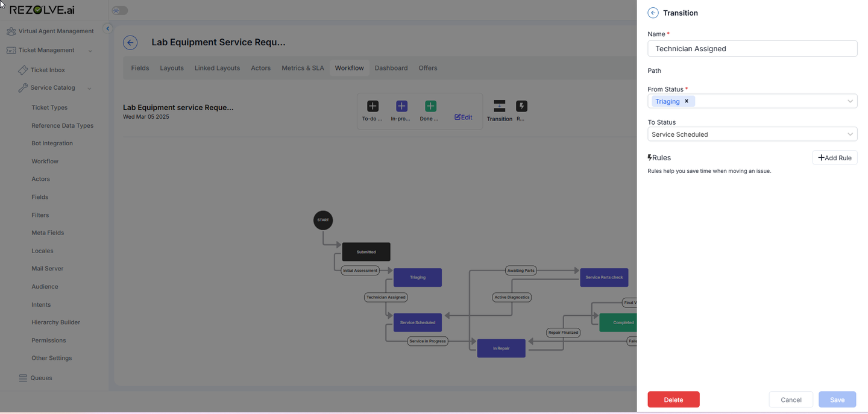This screenshot has height=414, width=868.
Task: Click the Service in Progress transition label
Action: tap(427, 341)
